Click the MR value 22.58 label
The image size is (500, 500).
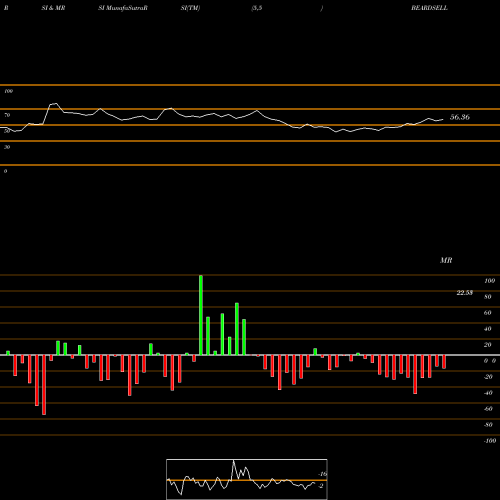point(464,293)
